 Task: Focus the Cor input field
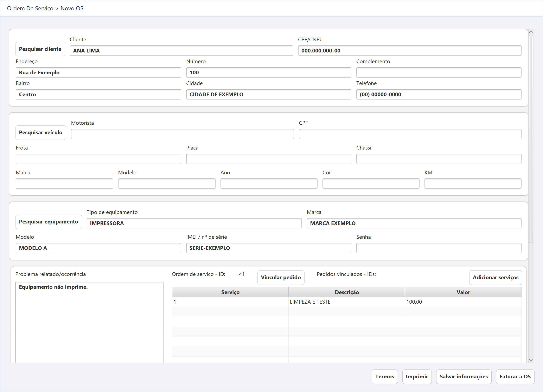pos(371,183)
